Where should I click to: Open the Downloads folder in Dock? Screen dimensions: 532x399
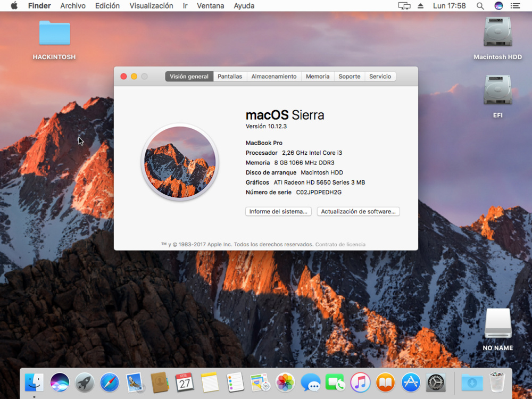(x=472, y=382)
